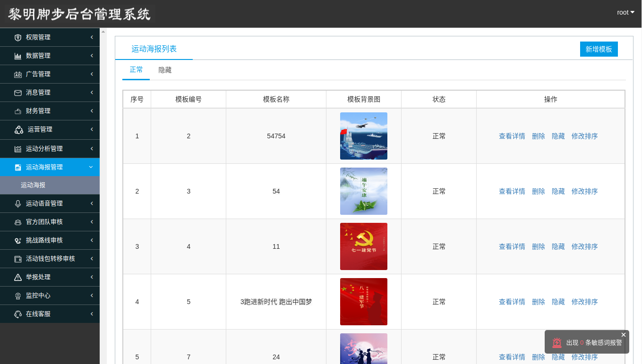
Task: Click the warning triangle icon beside 举报处理
Action: pos(18,277)
